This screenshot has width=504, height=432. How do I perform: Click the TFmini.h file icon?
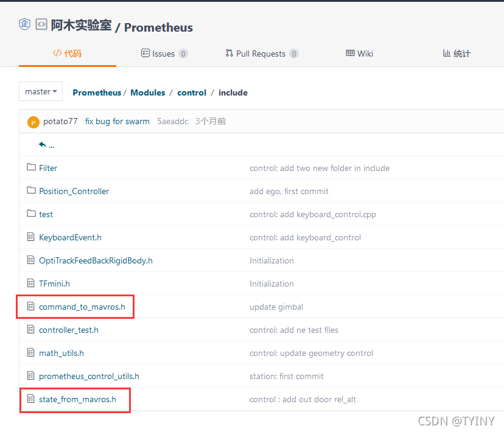tap(30, 284)
